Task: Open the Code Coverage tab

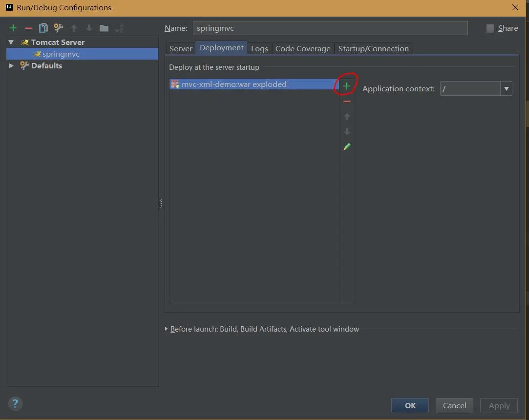Action: 303,48
